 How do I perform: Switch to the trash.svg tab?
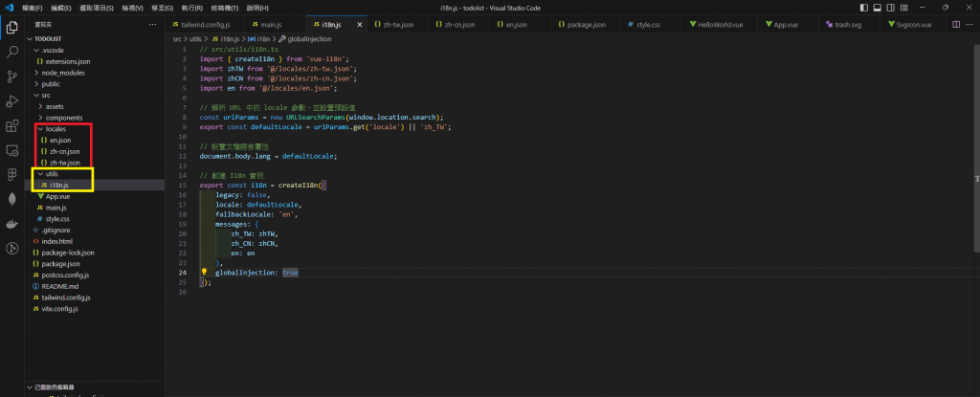coord(849,25)
